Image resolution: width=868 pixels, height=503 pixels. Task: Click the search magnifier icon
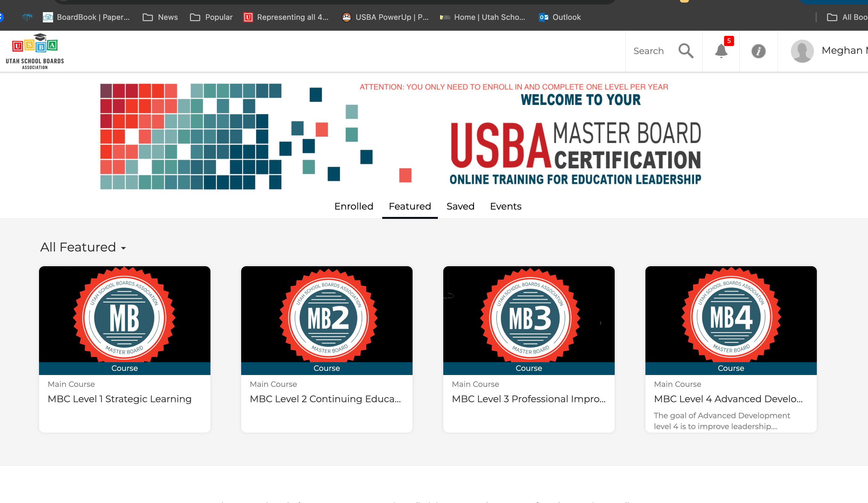pos(686,51)
